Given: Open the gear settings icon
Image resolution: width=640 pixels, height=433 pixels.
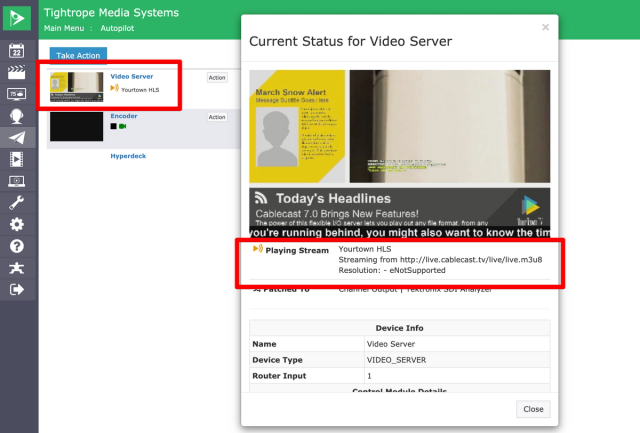Looking at the screenshot, I should click(x=16, y=224).
